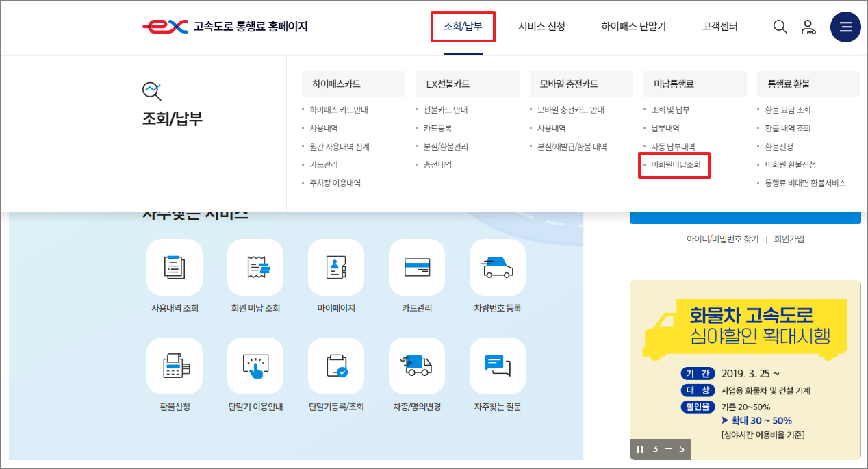Viewport: 868px width, 469px height.
Task: Click the 비회원미납조회 link
Action: tap(674, 165)
